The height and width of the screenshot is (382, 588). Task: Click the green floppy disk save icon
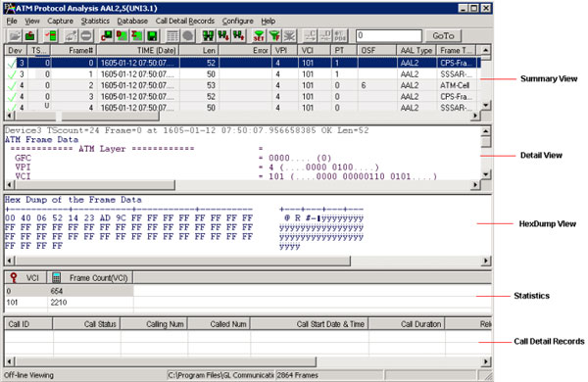click(x=152, y=36)
